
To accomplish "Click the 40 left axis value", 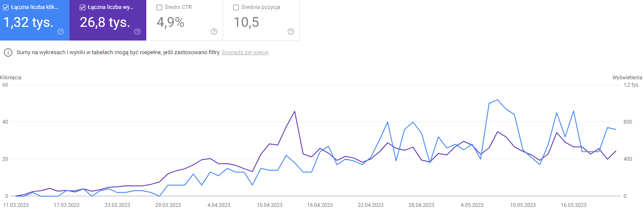I will click(6, 122).
